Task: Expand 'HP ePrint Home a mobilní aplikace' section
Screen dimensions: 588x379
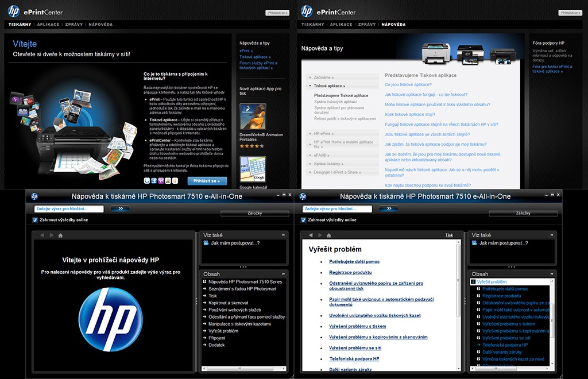Action: coord(342,144)
